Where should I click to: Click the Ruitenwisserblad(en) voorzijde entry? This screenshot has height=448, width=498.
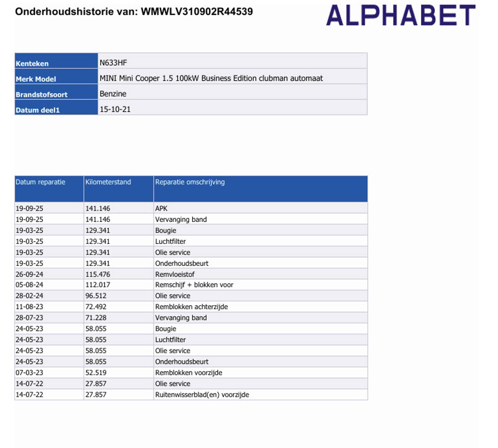tap(202, 395)
